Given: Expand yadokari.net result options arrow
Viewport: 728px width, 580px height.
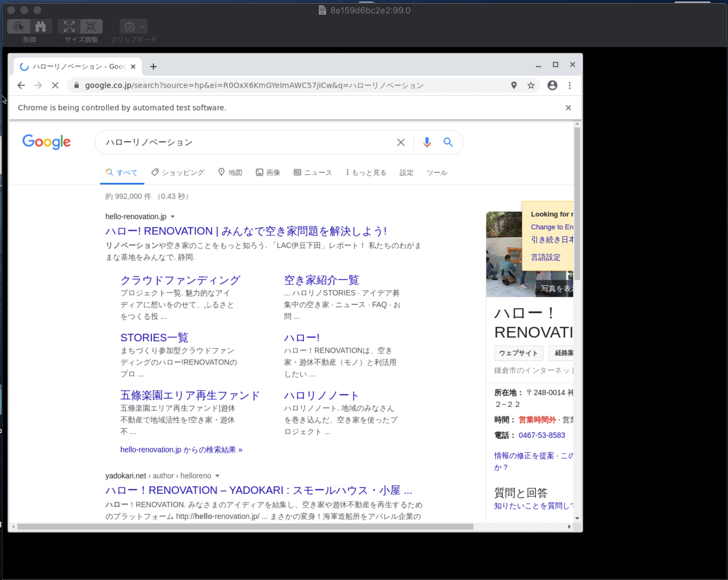Looking at the screenshot, I should click(x=217, y=476).
